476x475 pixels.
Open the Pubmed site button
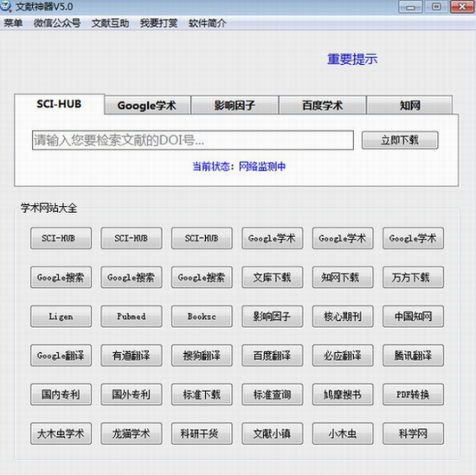click(132, 317)
